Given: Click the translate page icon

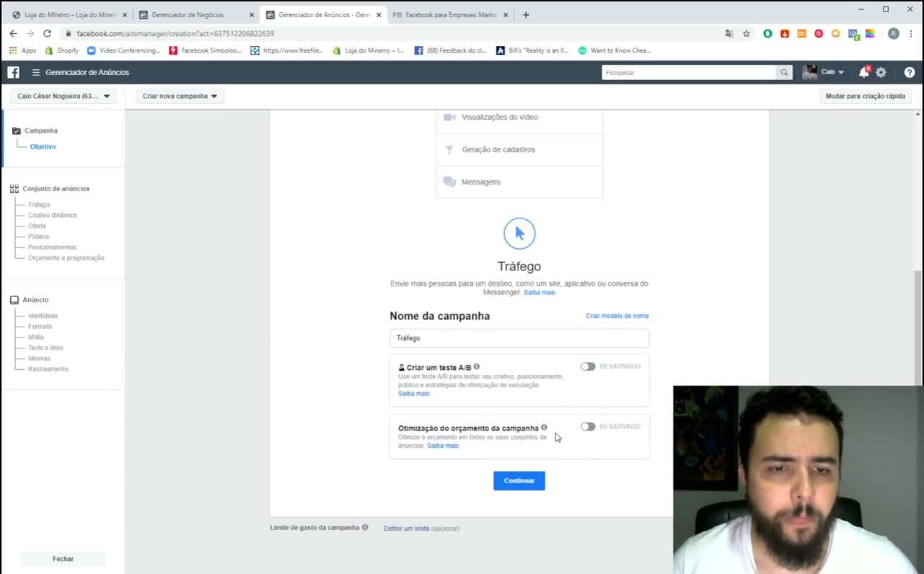Looking at the screenshot, I should tap(729, 33).
